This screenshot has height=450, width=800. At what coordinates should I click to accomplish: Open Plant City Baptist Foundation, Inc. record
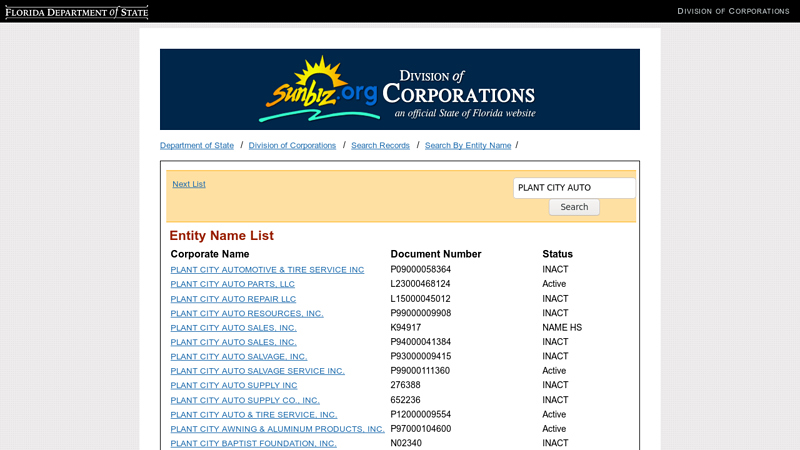click(254, 443)
